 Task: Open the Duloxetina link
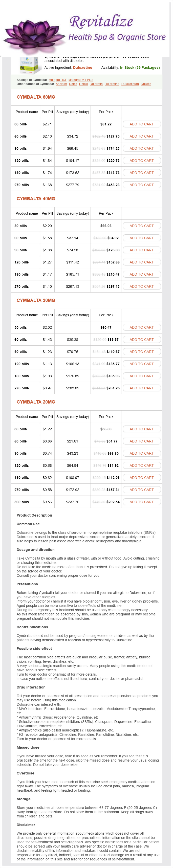tap(112, 84)
